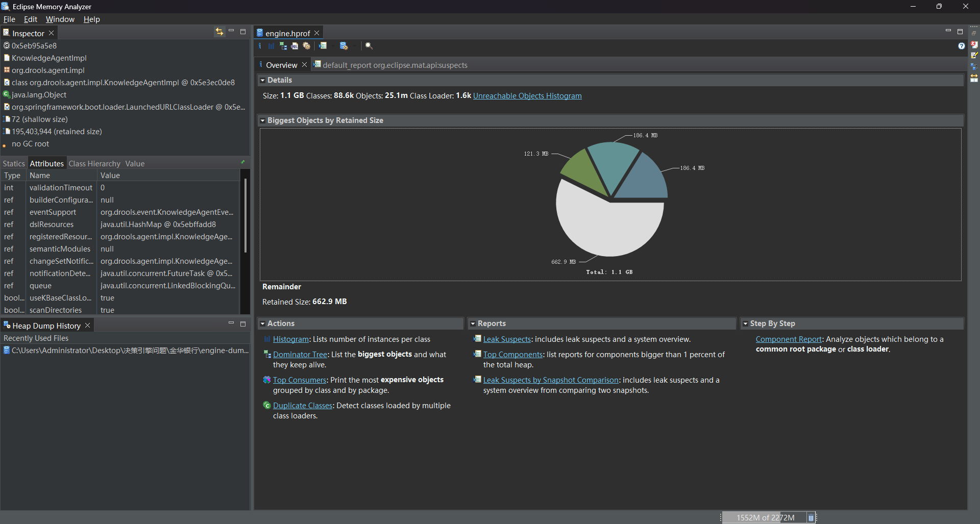Minimize the engine.hprof editor area
Image resolution: width=980 pixels, height=524 pixels.
tap(948, 31)
